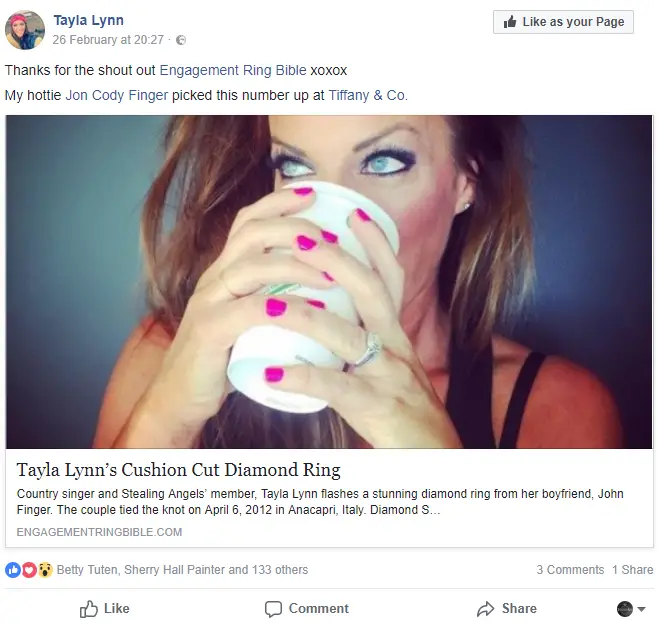The width and height of the screenshot is (658, 626).
Task: Open the coffee cup article photo
Action: pyautogui.click(x=329, y=281)
